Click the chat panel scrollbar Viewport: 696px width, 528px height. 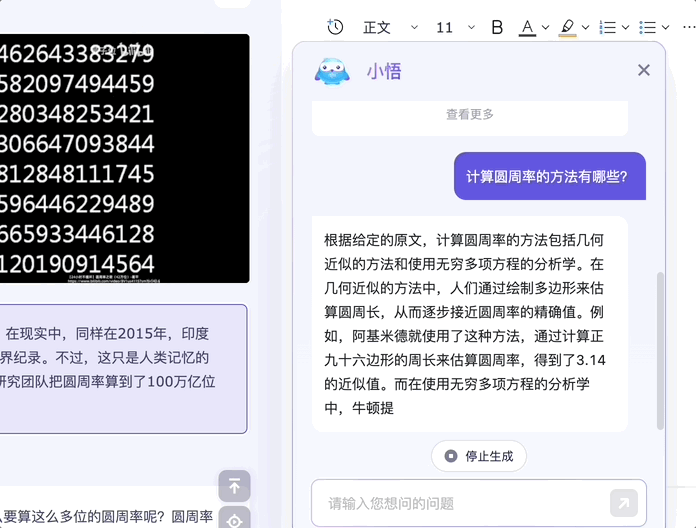[x=660, y=351]
